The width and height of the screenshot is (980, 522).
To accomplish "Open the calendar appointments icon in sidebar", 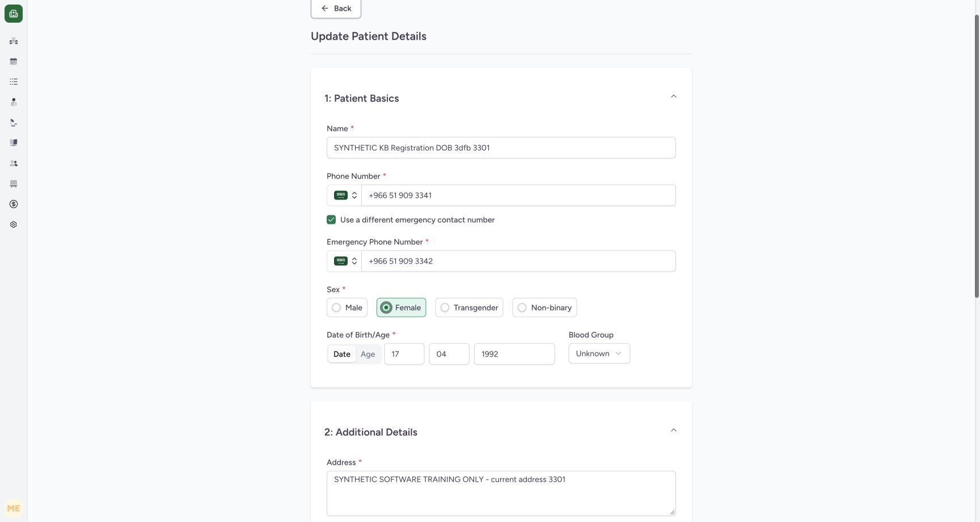I will [x=14, y=61].
